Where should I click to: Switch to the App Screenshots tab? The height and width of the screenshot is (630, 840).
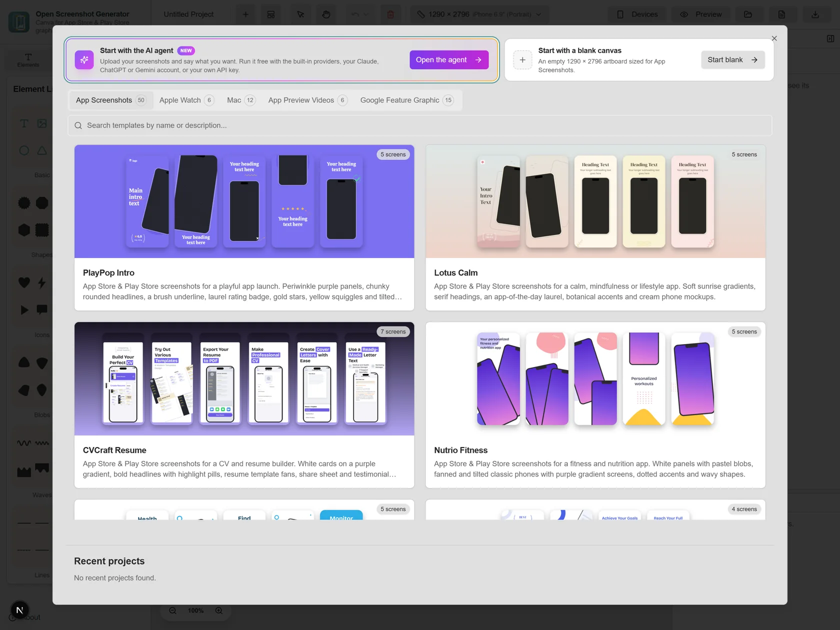[110, 100]
